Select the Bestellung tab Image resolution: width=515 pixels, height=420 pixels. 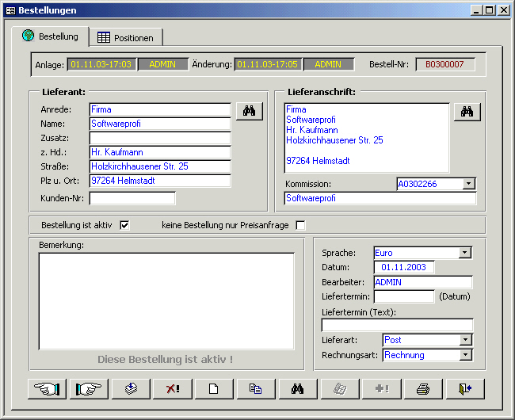point(51,36)
